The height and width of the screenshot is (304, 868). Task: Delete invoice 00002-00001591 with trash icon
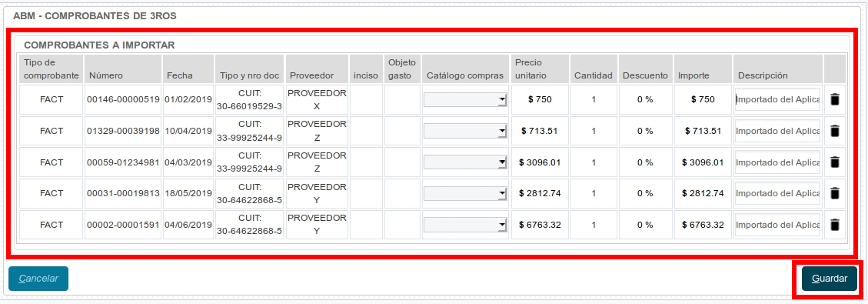tap(835, 225)
